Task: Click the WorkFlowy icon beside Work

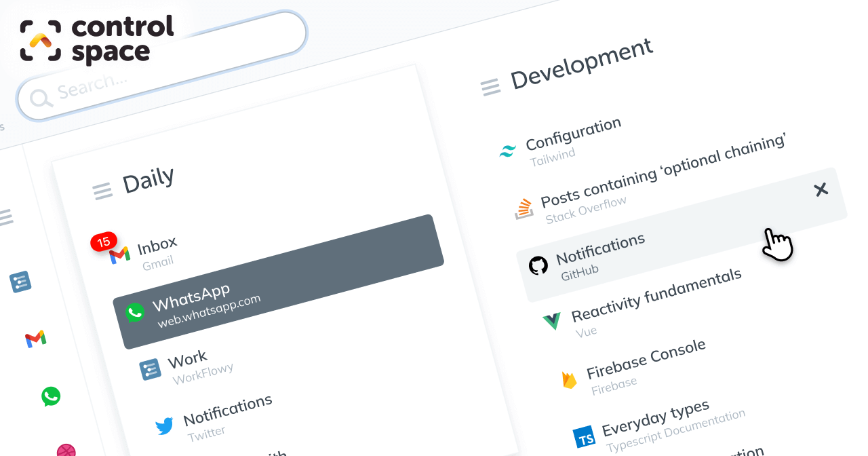Action: click(150, 369)
